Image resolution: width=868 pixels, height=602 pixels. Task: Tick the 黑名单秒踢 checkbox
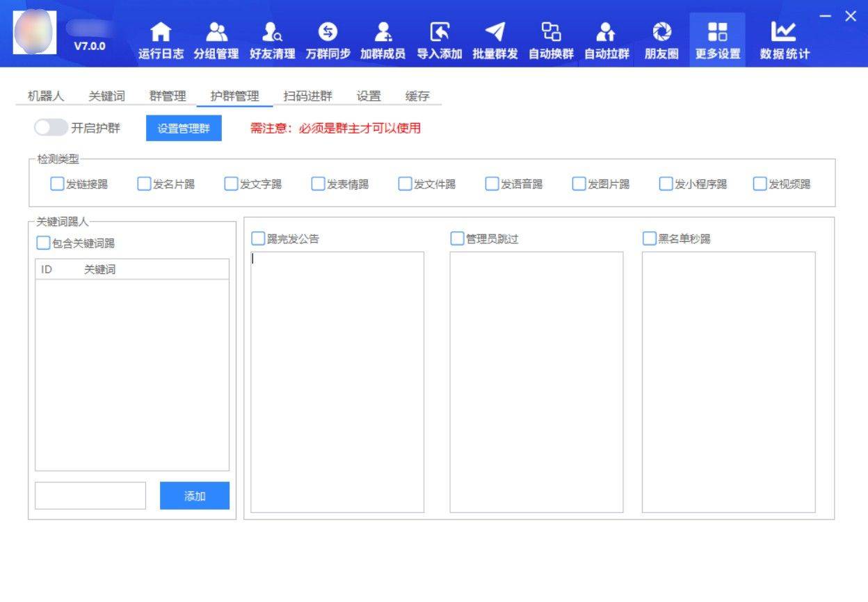point(649,239)
